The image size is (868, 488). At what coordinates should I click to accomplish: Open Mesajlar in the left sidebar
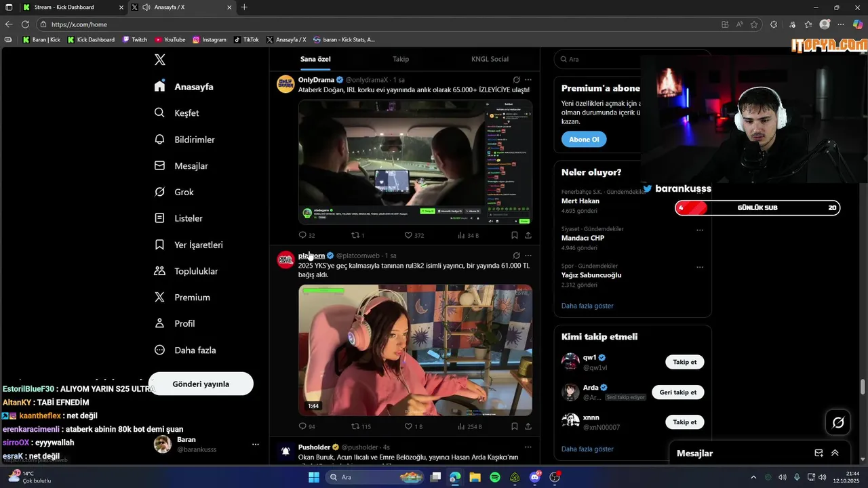pyautogui.click(x=181, y=166)
